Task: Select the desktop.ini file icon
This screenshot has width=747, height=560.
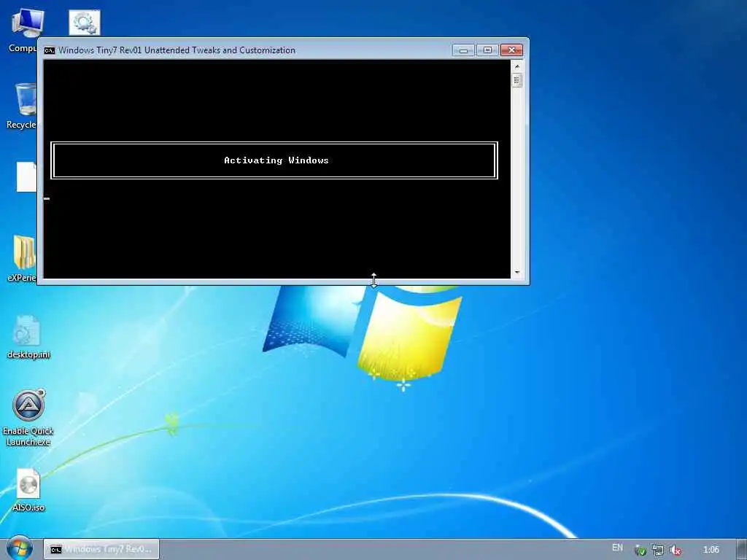Action: 28,337
